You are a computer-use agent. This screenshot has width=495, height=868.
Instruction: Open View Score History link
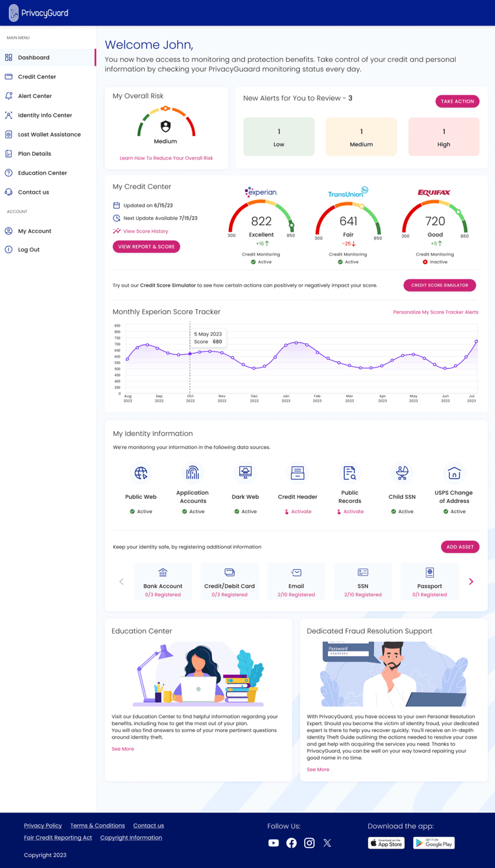(x=146, y=231)
